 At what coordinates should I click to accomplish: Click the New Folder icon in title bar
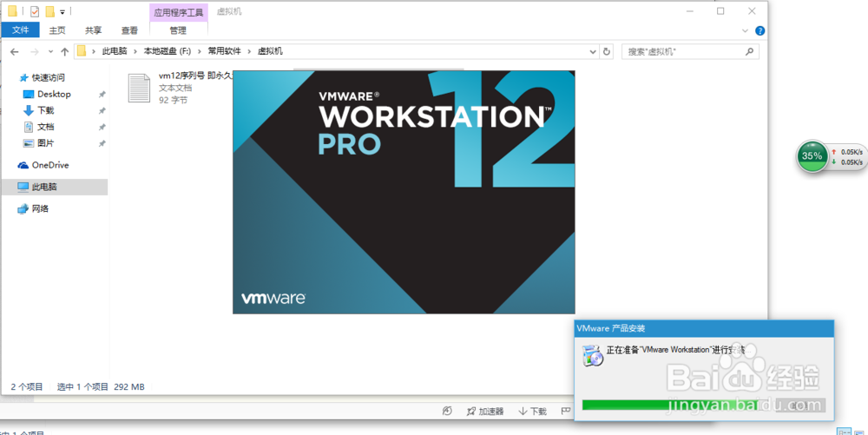(49, 11)
